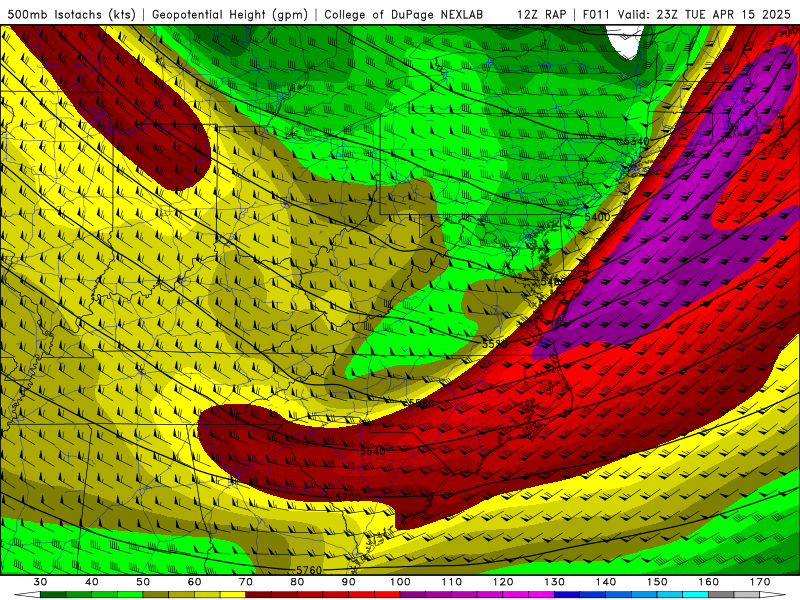The image size is (800, 600).
Task: Click the 'College of DuPage NEXLAB' text
Action: 404,14
